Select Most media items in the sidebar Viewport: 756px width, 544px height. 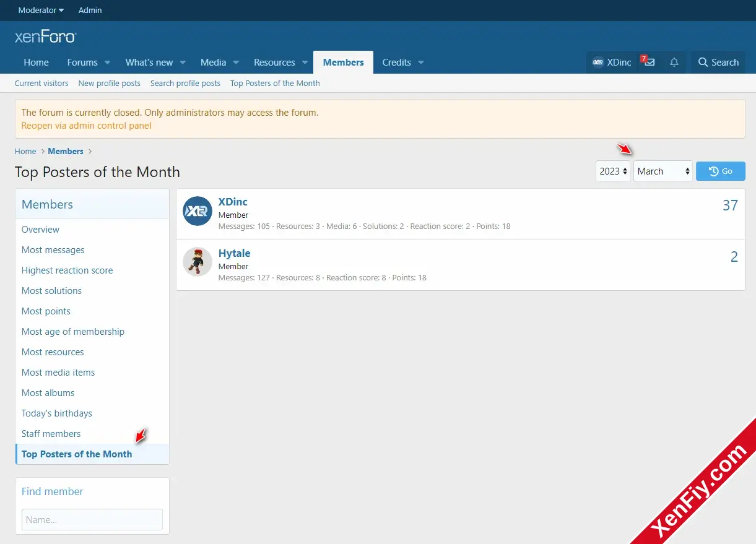click(x=92, y=372)
